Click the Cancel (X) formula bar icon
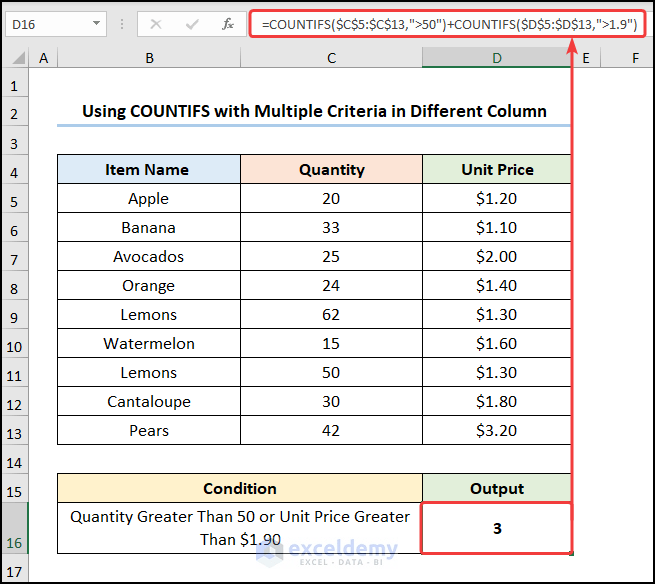Screen dimensions: 655x584 [x=156, y=24]
